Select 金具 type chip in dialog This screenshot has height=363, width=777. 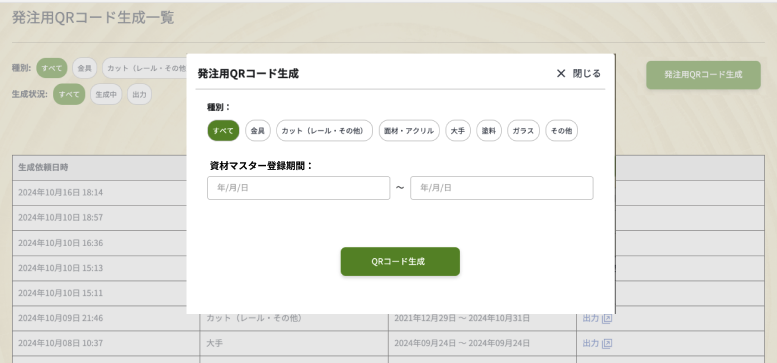tap(258, 131)
